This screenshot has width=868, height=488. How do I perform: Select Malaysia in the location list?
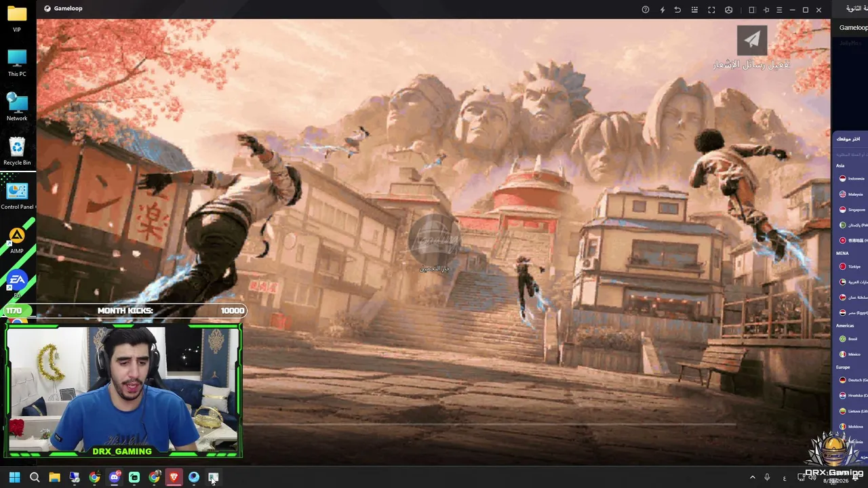(x=852, y=195)
